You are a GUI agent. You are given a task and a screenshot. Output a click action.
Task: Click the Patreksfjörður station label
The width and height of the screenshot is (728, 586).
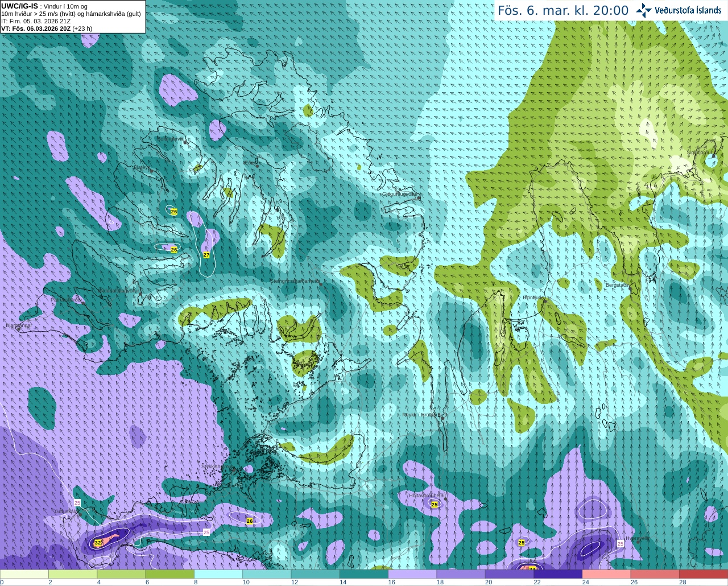pyautogui.click(x=67, y=299)
